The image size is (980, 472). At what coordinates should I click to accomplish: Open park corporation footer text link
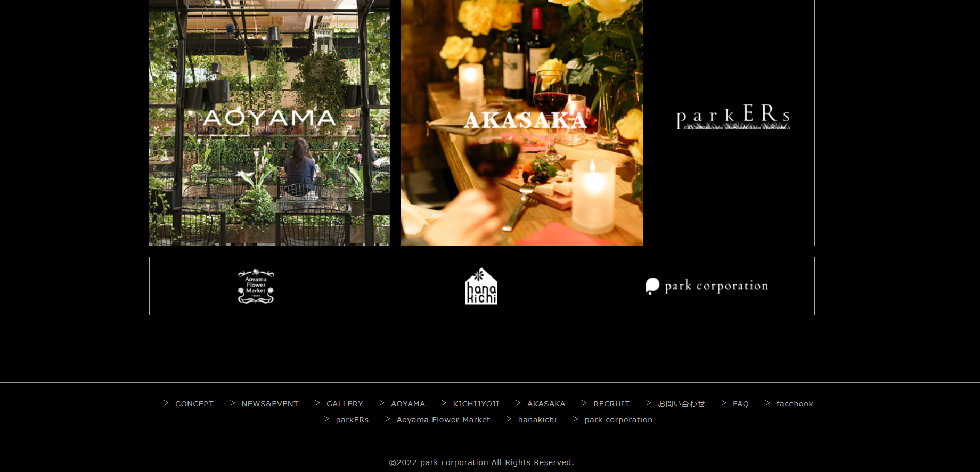(618, 420)
